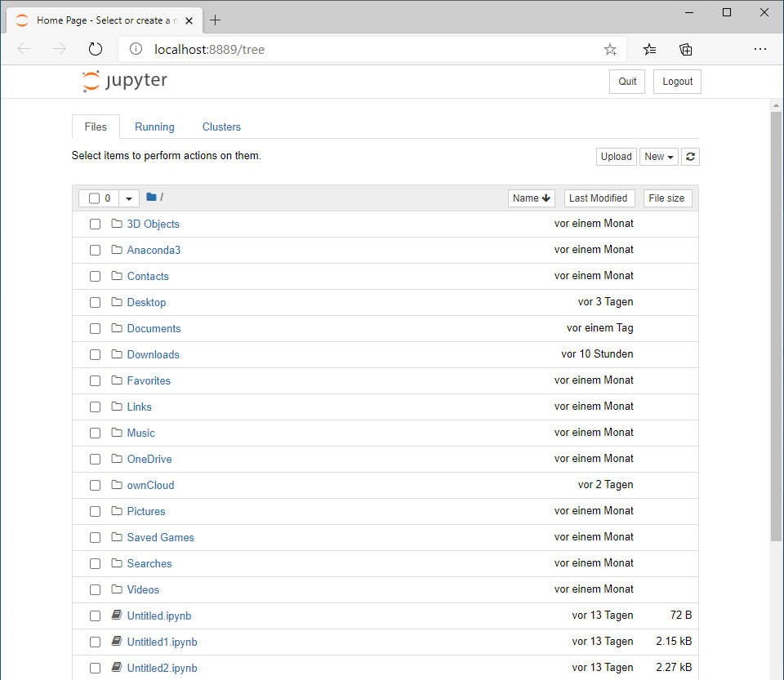Check the 3D Objects folder checkbox
784x680 pixels.
(x=95, y=224)
